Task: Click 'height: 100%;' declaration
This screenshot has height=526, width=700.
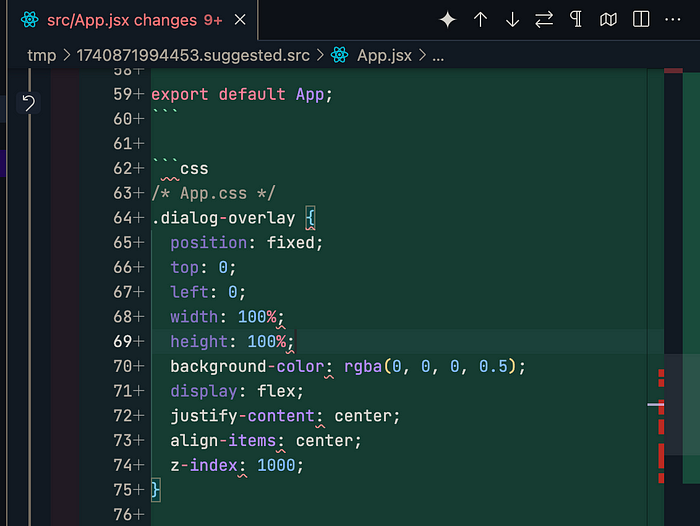Action: pyautogui.click(x=232, y=342)
